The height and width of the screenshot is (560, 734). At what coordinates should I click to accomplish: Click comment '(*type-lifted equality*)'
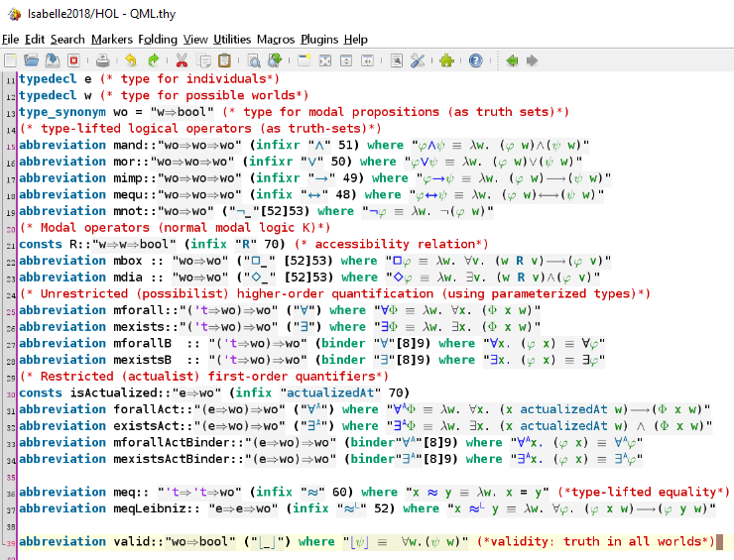point(644,493)
